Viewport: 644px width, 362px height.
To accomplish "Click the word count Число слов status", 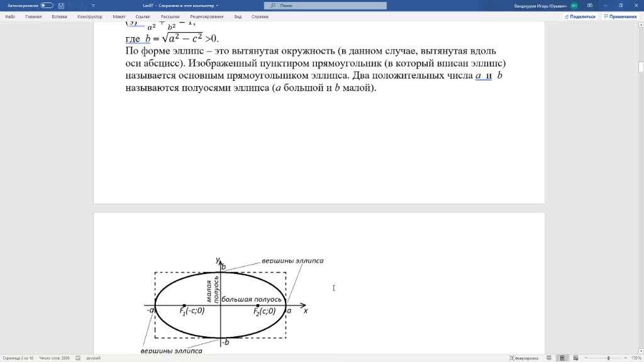I will coord(54,358).
